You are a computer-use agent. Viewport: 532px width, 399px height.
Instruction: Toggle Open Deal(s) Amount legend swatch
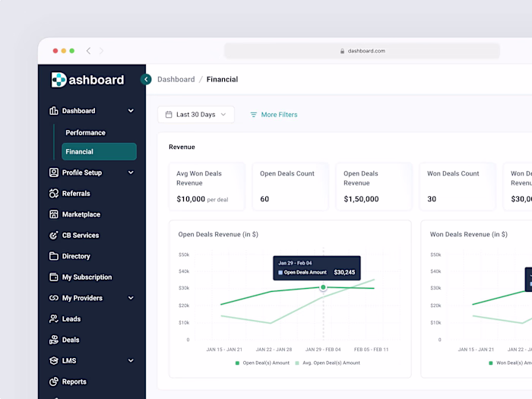tap(237, 363)
